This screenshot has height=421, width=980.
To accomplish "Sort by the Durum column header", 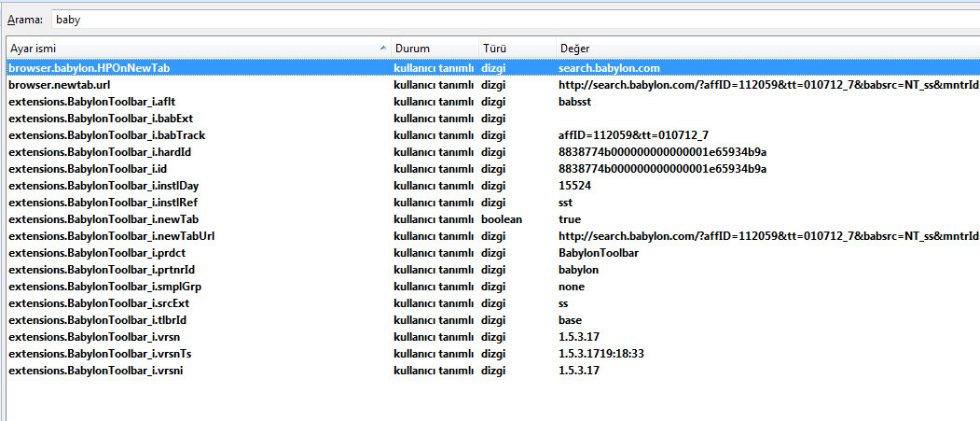I will [x=435, y=49].
